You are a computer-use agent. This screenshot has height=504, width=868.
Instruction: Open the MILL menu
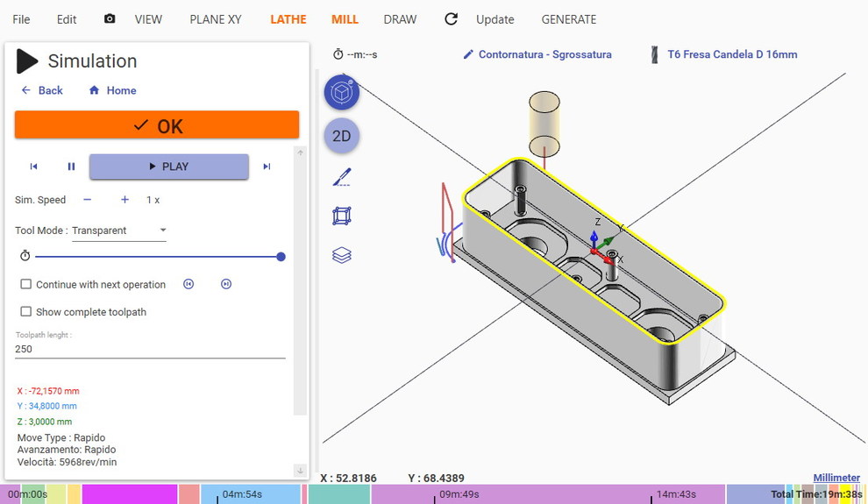(345, 19)
